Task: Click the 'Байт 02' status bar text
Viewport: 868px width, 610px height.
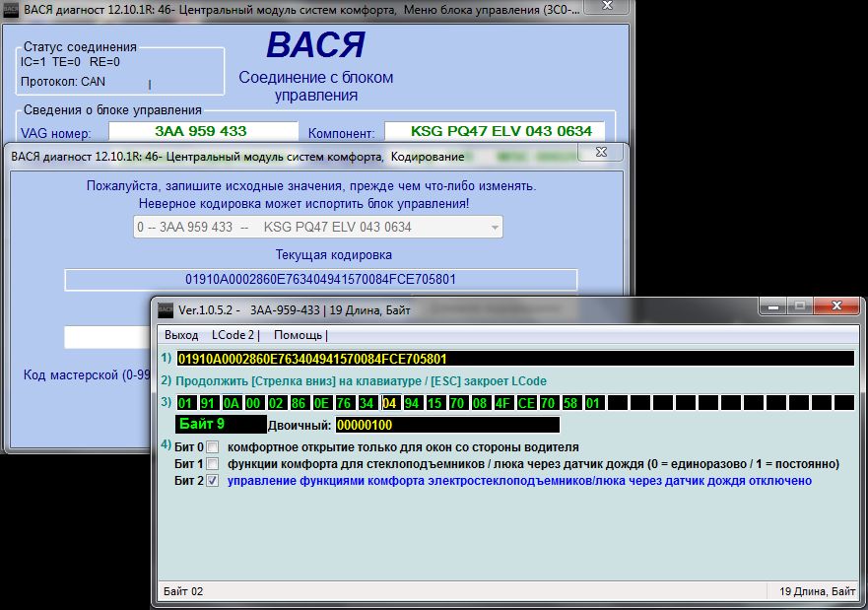Action: click(183, 591)
